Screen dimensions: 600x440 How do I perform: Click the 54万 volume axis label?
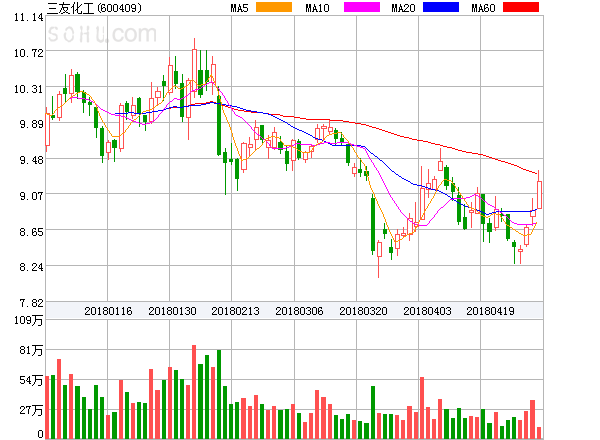coord(31,380)
